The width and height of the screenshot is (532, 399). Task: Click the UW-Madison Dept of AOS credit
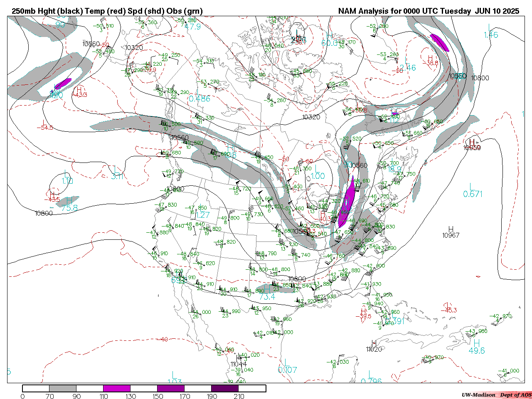496,395
